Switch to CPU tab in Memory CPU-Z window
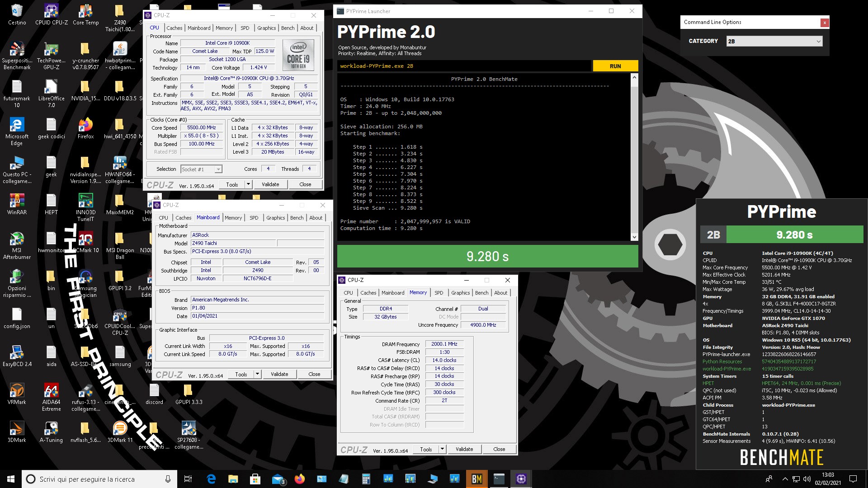The image size is (868, 488). click(x=348, y=293)
